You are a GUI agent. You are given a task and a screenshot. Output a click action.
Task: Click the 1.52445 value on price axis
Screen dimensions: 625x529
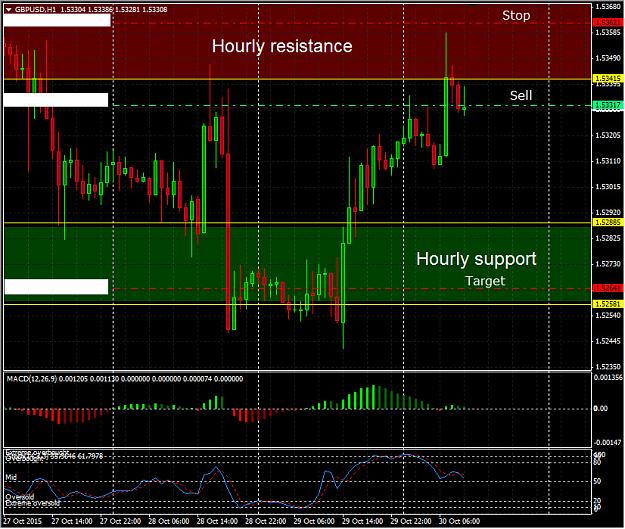coord(608,341)
